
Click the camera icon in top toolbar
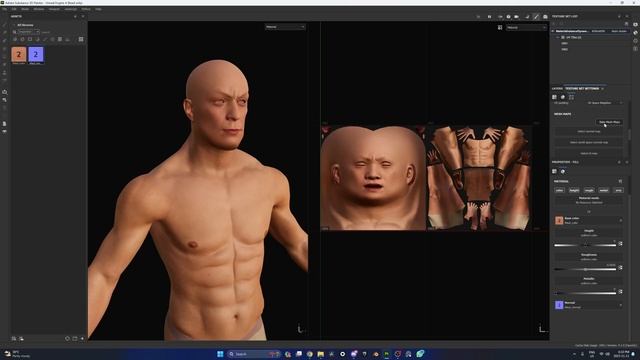(516, 17)
